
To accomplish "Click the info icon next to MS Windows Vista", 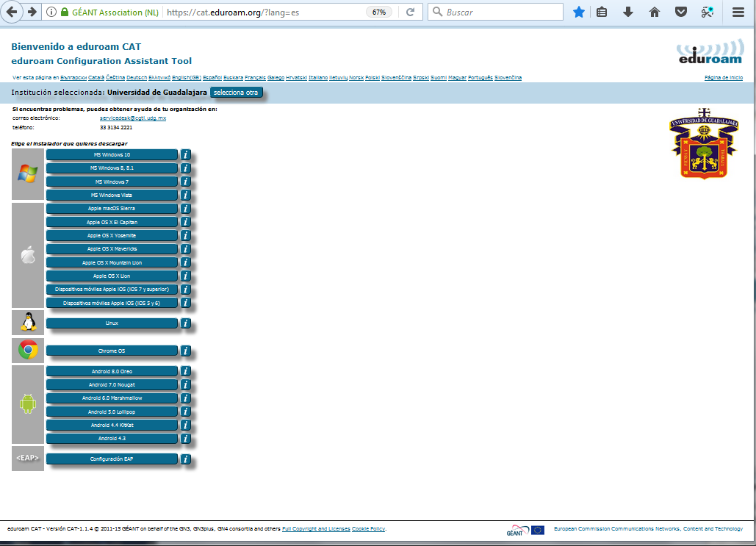I will 186,195.
